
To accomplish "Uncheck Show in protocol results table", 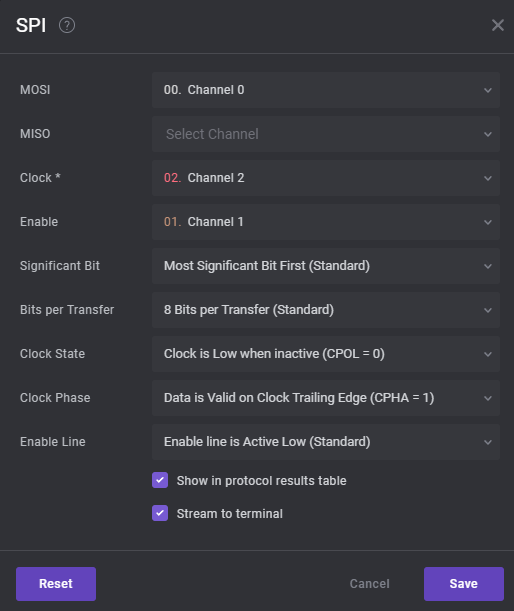I will pyautogui.click(x=160, y=480).
